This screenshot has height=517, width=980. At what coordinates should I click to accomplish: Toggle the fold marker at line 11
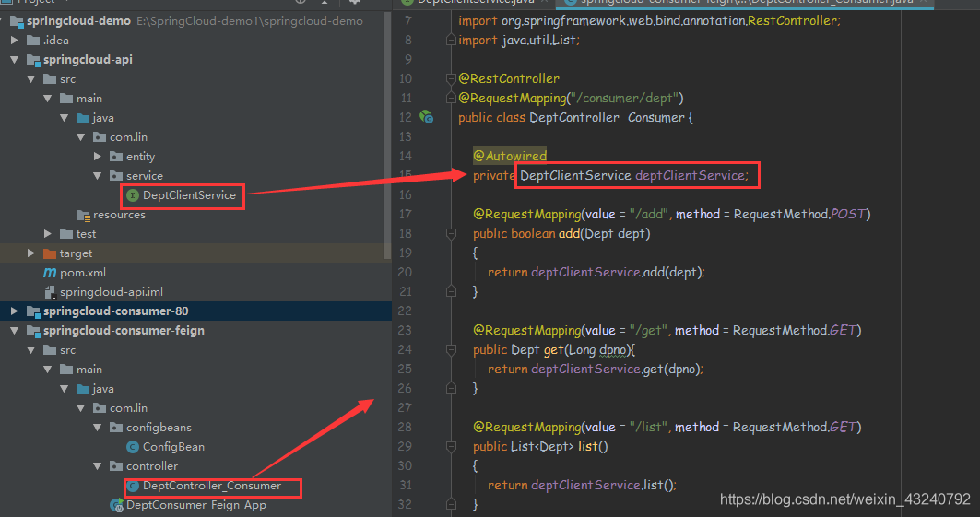pos(451,98)
